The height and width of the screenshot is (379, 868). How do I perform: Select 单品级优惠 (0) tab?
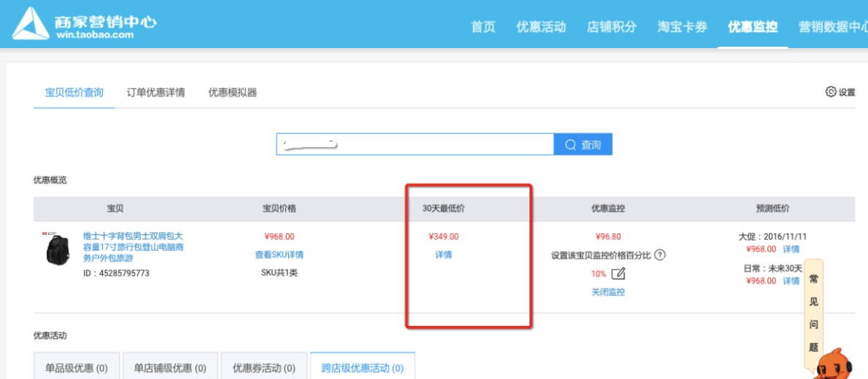(77, 368)
